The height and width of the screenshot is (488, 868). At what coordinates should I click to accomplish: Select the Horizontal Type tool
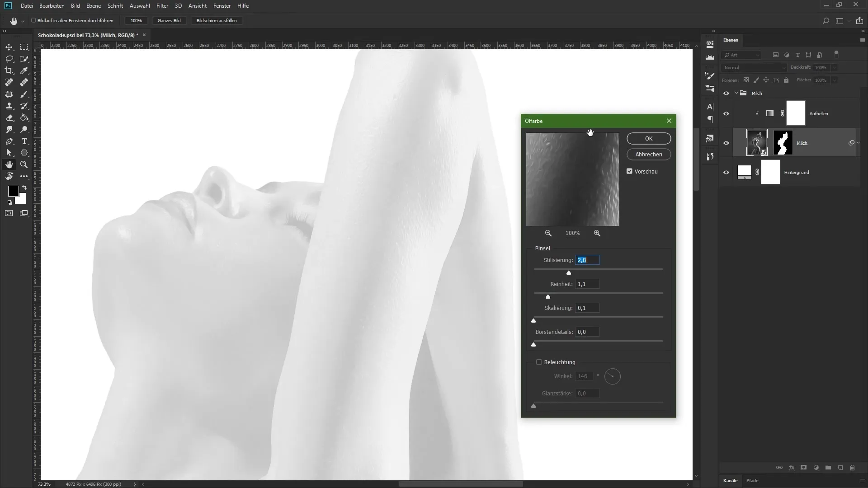(24, 141)
